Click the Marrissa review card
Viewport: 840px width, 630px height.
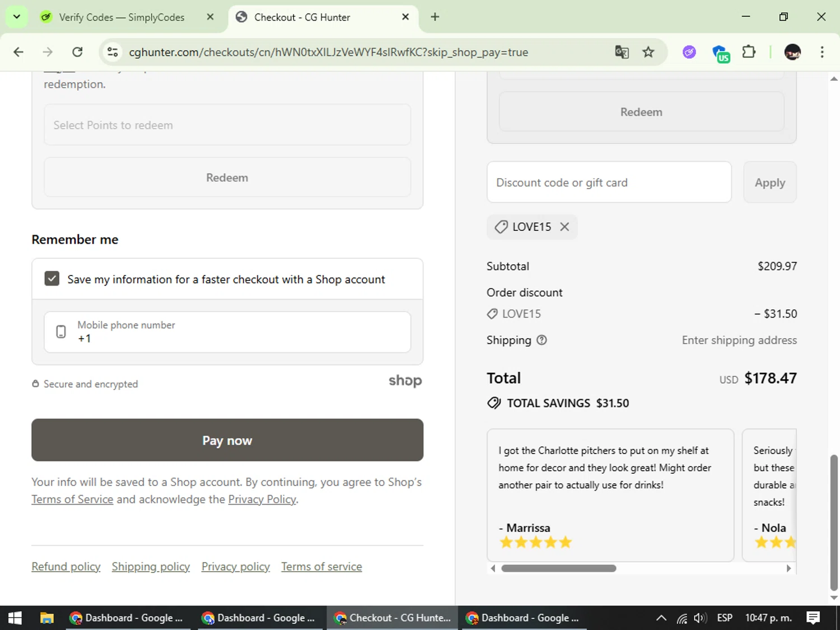point(610,495)
